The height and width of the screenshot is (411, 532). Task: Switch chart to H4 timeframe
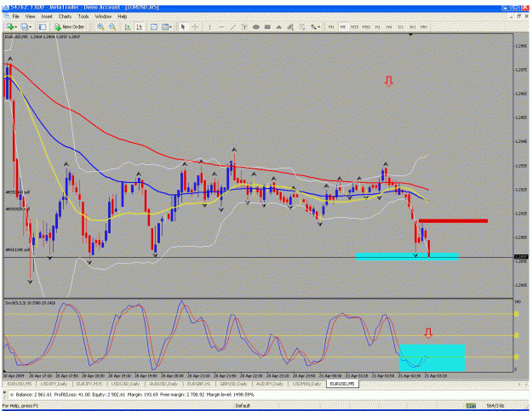(389, 26)
